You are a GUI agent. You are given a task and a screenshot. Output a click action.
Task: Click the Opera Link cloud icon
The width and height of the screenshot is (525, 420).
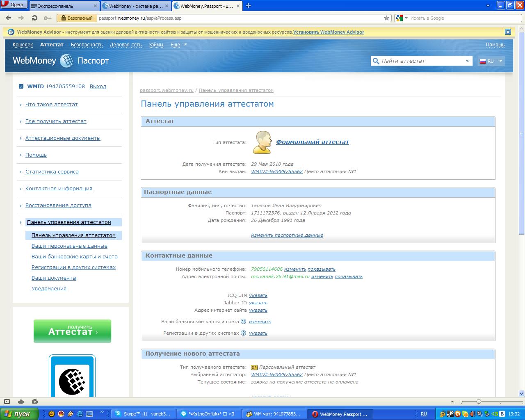tap(21, 402)
